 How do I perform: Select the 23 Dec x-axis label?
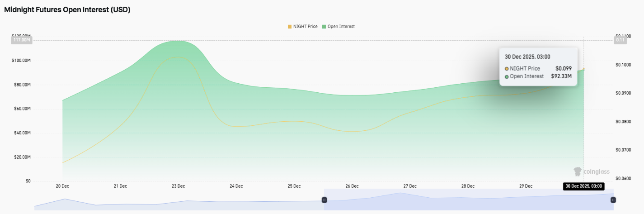pos(178,186)
